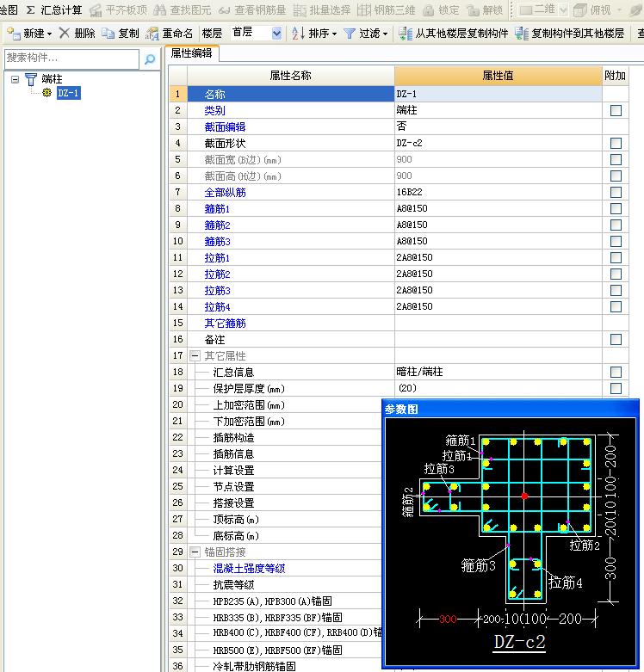
Task: Toggle 附加 checkbox for 拉筋2 row
Action: point(616,274)
